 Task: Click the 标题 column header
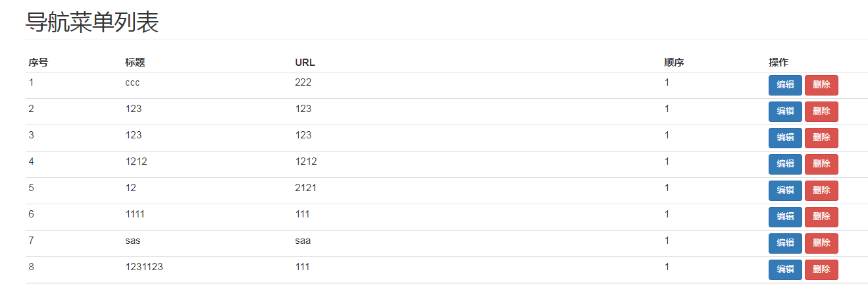(x=135, y=63)
